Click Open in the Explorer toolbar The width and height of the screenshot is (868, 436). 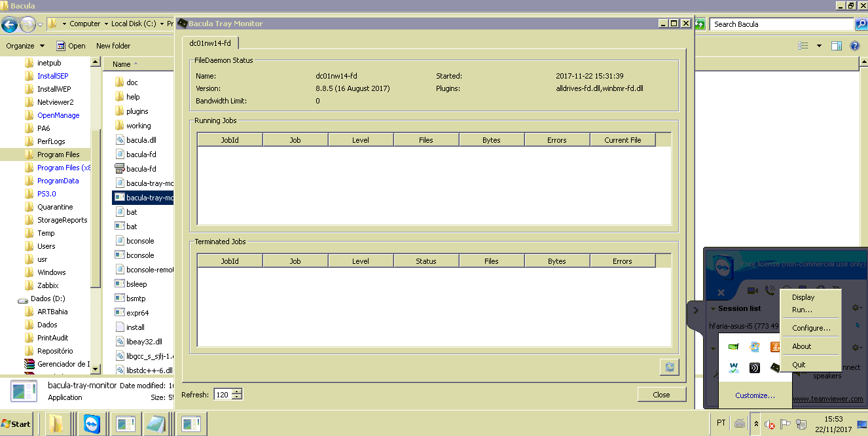click(71, 46)
